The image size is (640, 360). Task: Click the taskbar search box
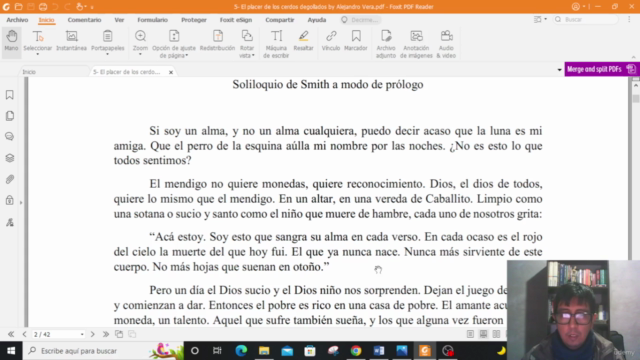pyautogui.click(x=103, y=351)
